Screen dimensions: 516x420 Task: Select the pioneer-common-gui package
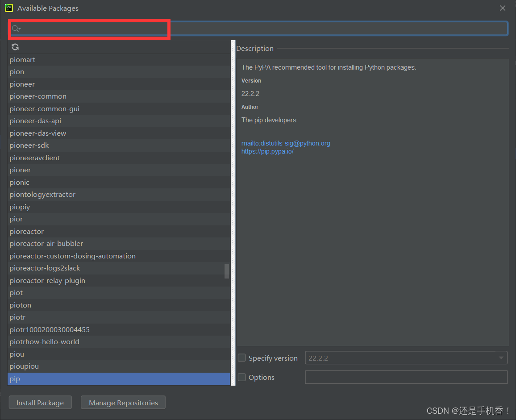tap(119, 108)
